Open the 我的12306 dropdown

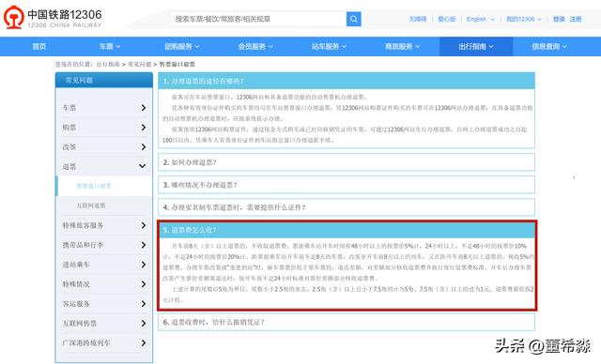point(524,19)
